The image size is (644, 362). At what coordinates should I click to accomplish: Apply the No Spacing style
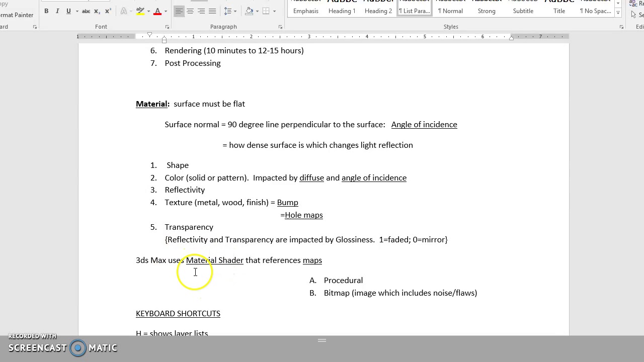click(595, 8)
